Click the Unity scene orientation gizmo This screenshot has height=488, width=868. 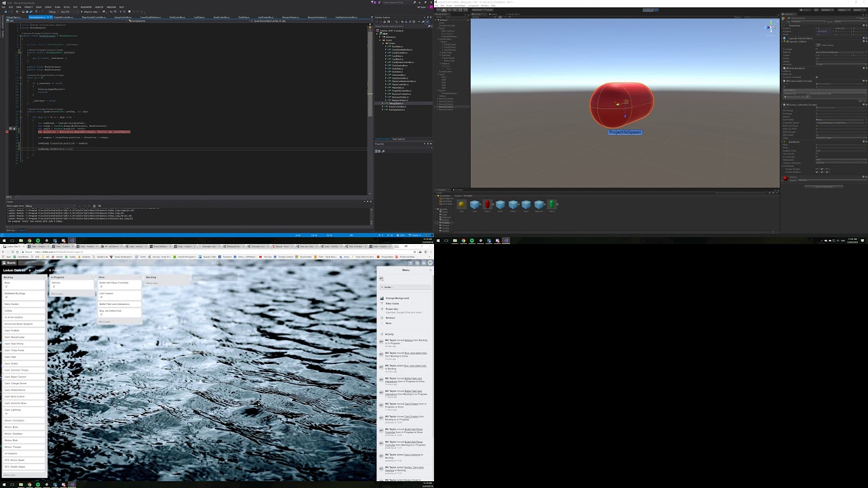click(770, 27)
